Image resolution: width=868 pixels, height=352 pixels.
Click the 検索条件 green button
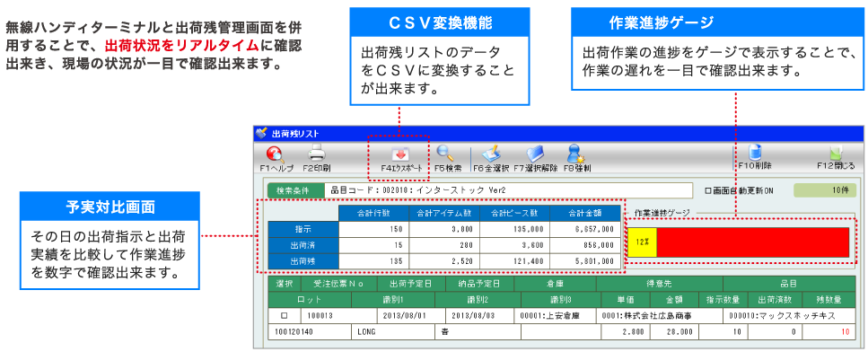pos(295,190)
